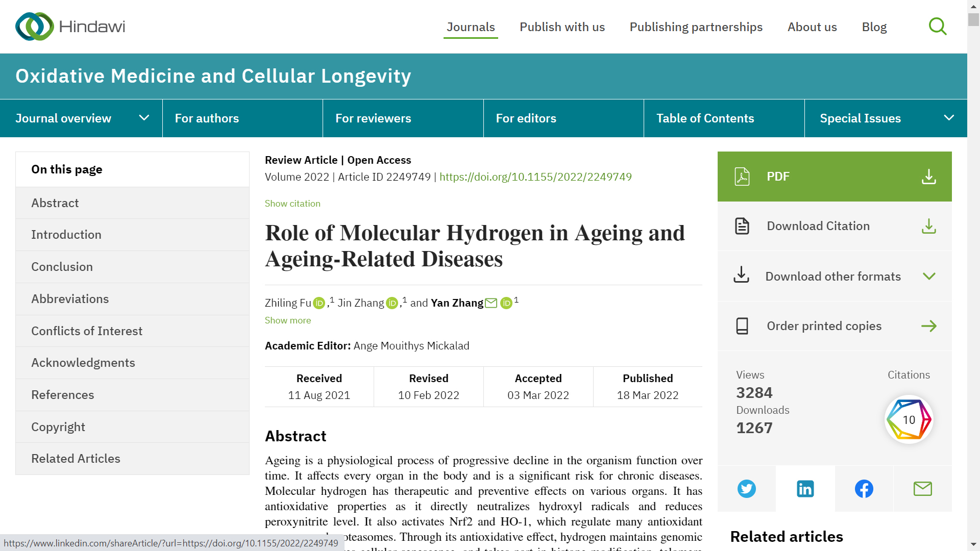Open the article DOI link
This screenshot has height=551, width=980.
pyautogui.click(x=535, y=177)
